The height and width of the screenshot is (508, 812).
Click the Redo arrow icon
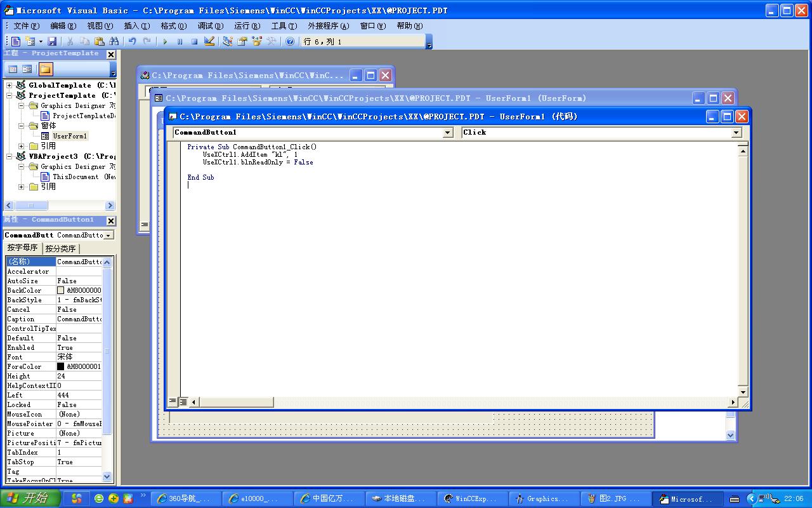[x=147, y=41]
